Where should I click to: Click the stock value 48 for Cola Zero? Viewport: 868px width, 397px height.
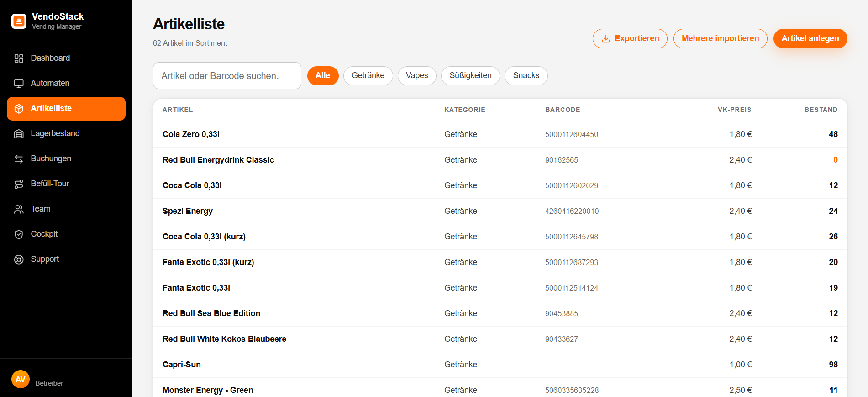point(833,134)
